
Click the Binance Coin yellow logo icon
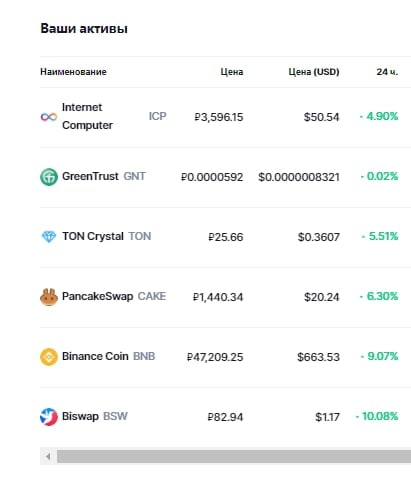(x=49, y=357)
